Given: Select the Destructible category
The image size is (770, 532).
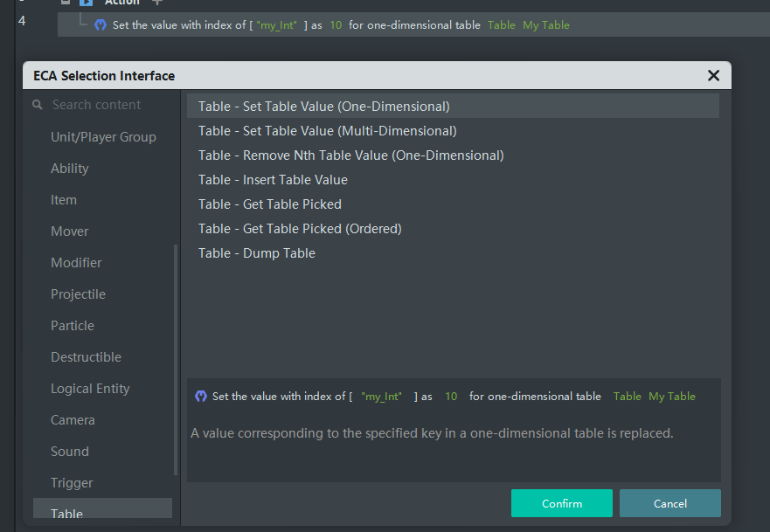Looking at the screenshot, I should 86,356.
